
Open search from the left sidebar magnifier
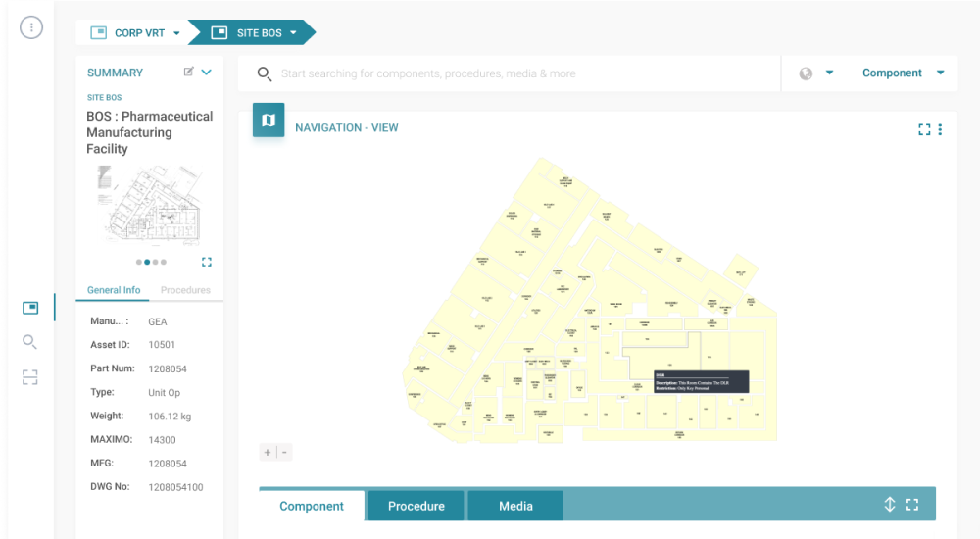[x=29, y=341]
